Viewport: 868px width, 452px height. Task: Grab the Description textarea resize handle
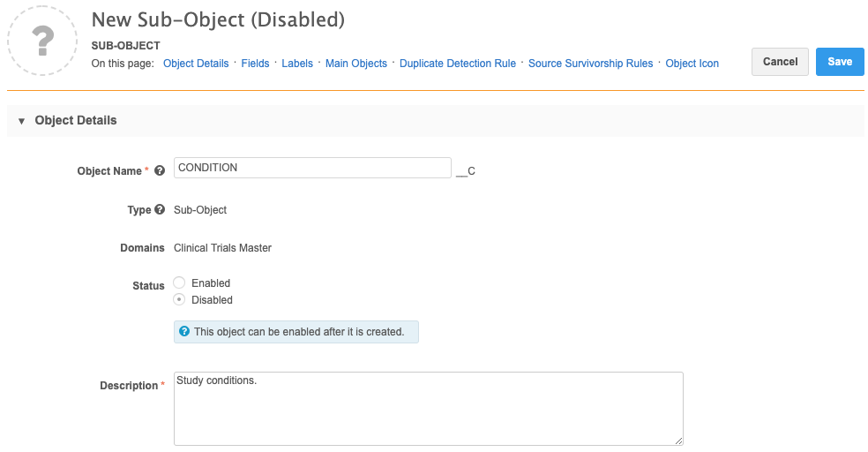[678, 441]
